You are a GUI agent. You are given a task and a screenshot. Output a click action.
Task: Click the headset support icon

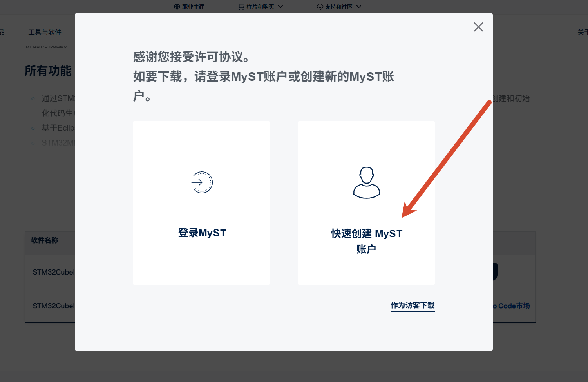coord(320,7)
